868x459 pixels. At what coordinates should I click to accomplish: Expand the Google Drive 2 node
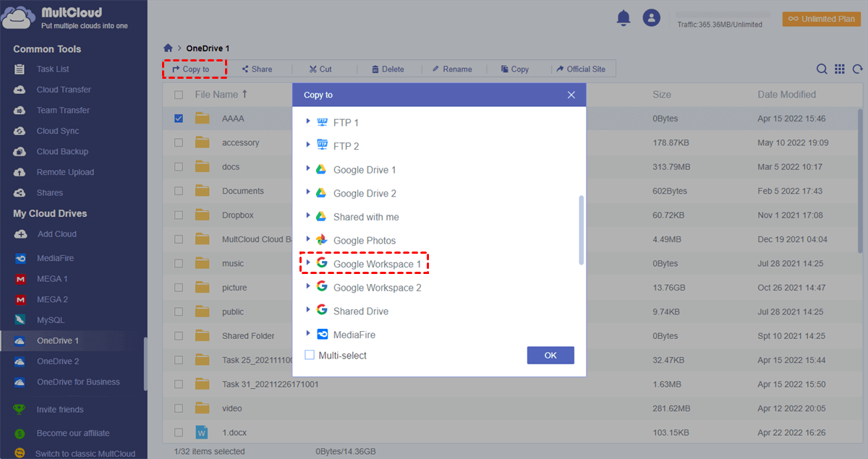[x=308, y=192]
